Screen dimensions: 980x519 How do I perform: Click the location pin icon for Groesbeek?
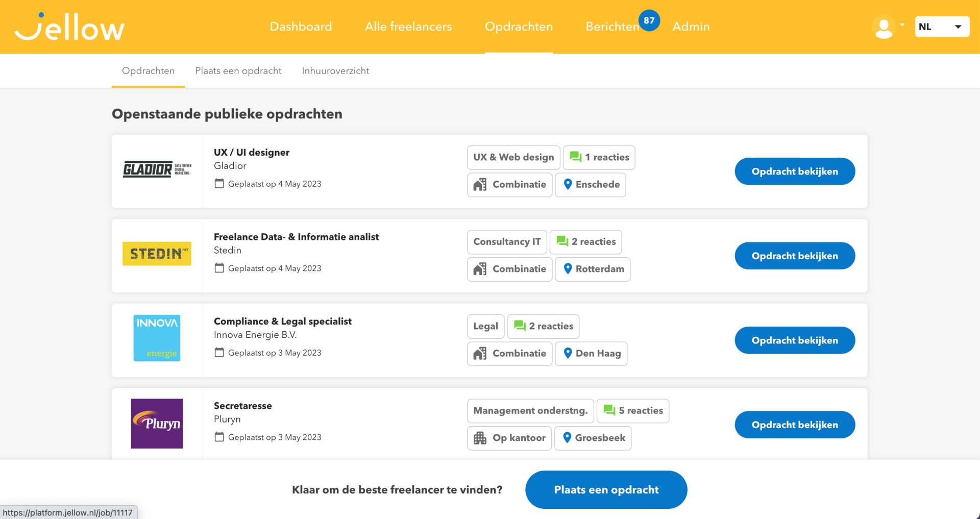pos(566,438)
